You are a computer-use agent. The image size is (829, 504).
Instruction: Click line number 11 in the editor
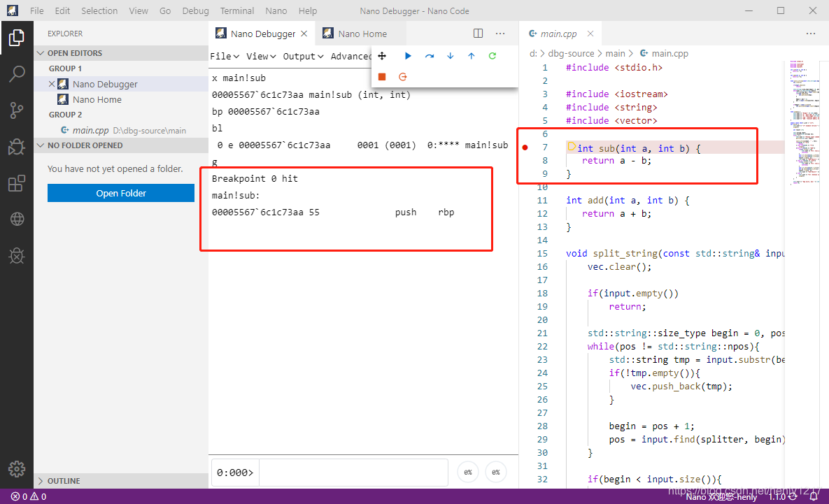(x=542, y=200)
